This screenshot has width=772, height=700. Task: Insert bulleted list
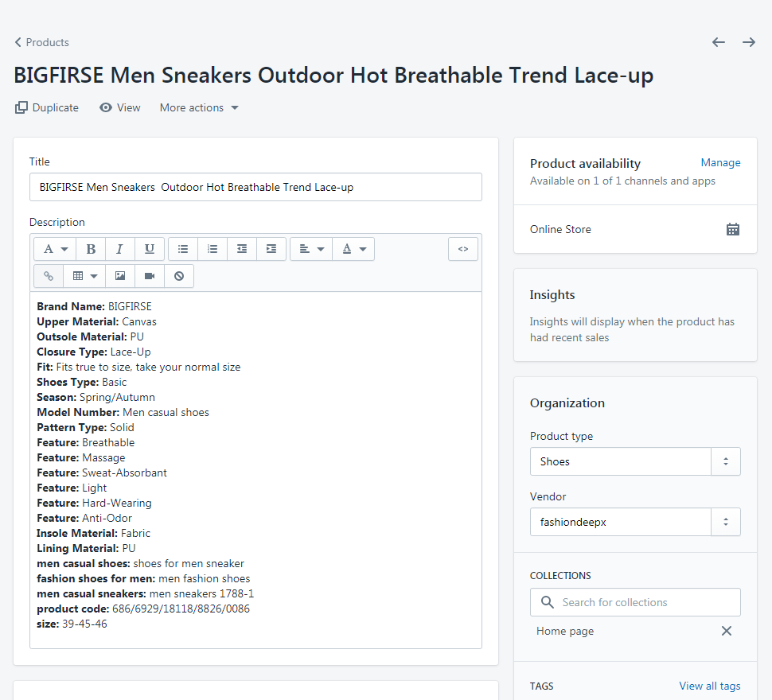[183, 249]
